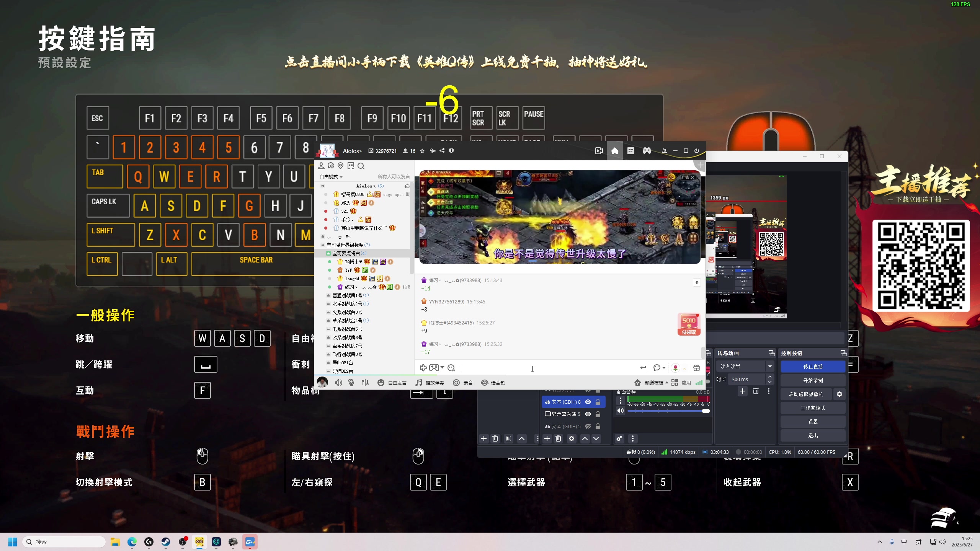The image size is (980, 551).
Task: Toggle visibility of 文本 (GDI+) 8 source
Action: click(x=588, y=402)
